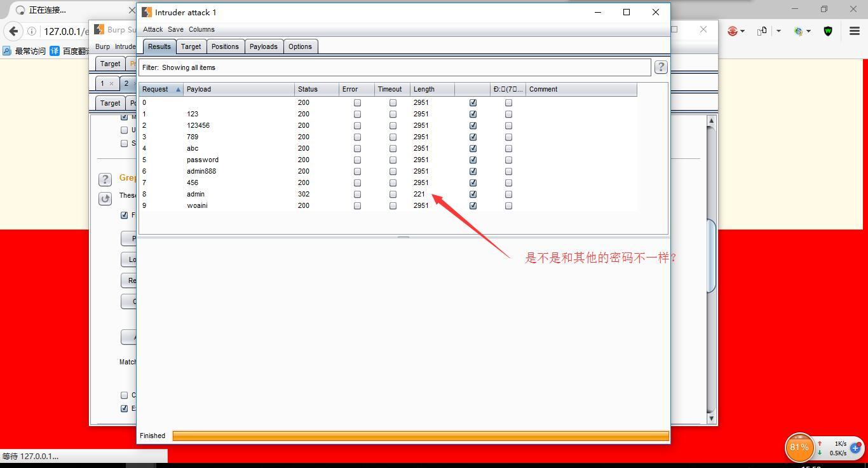
Task: Click the filter help question mark icon
Action: (x=661, y=67)
